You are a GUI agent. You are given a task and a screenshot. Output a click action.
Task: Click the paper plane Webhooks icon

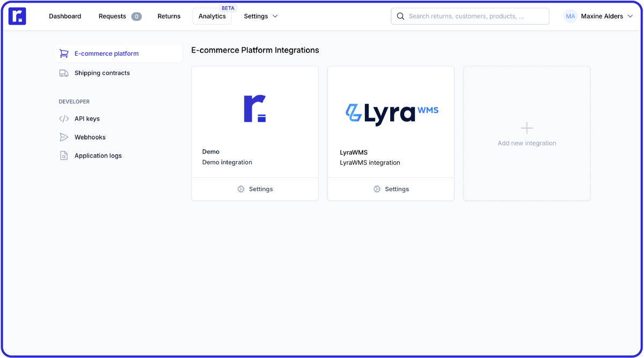pyautogui.click(x=64, y=137)
